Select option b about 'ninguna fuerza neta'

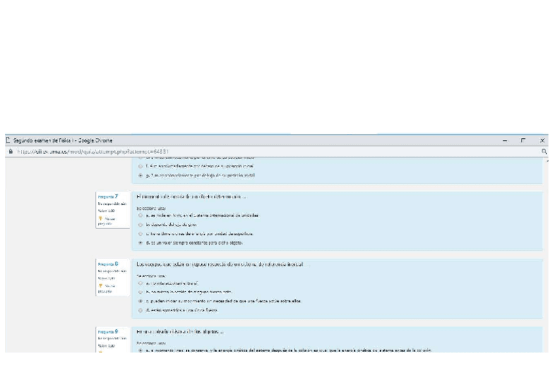[140, 292]
